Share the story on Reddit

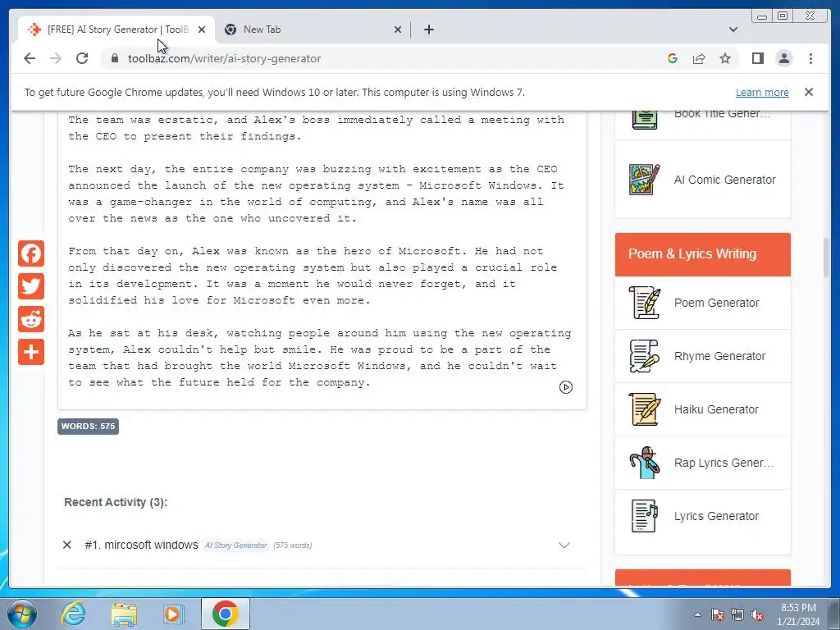click(31, 319)
